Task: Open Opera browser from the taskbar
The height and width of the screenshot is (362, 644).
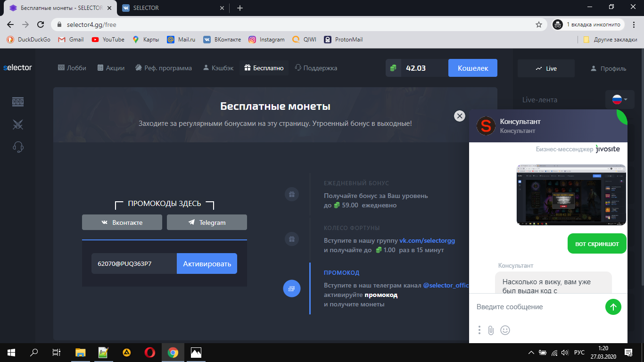Action: tap(150, 352)
